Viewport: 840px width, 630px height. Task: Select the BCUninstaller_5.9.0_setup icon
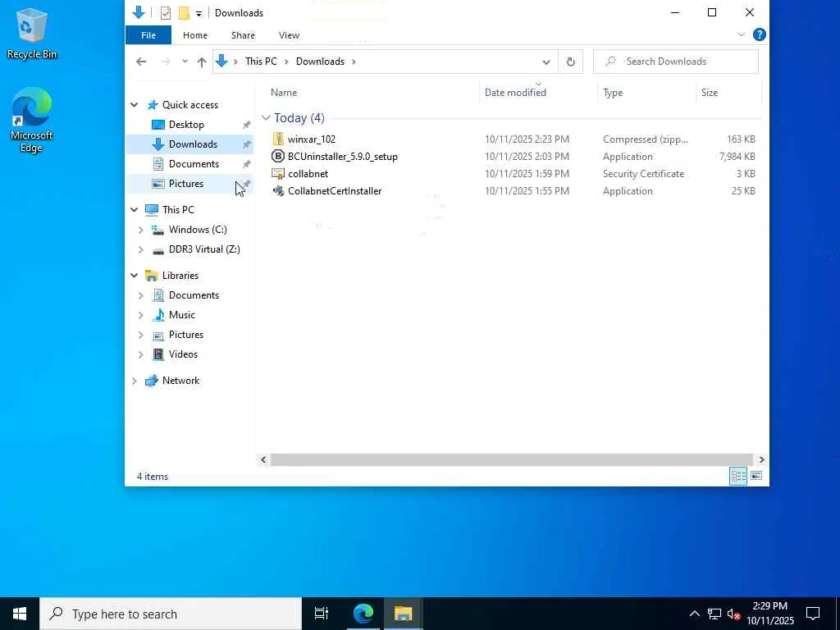coord(278,157)
